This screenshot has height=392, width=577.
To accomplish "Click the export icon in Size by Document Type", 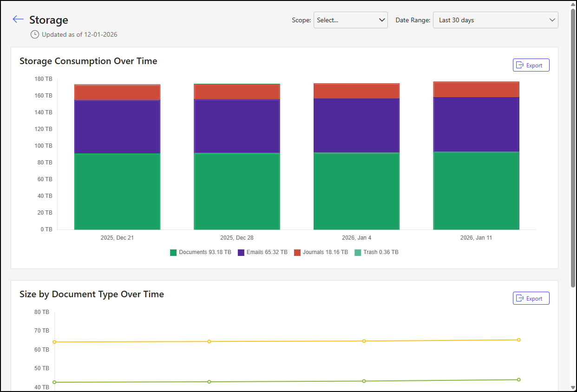I will pos(520,298).
